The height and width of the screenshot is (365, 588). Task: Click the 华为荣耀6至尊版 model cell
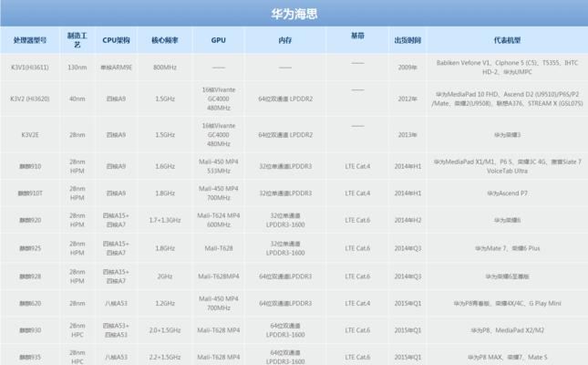(x=507, y=276)
